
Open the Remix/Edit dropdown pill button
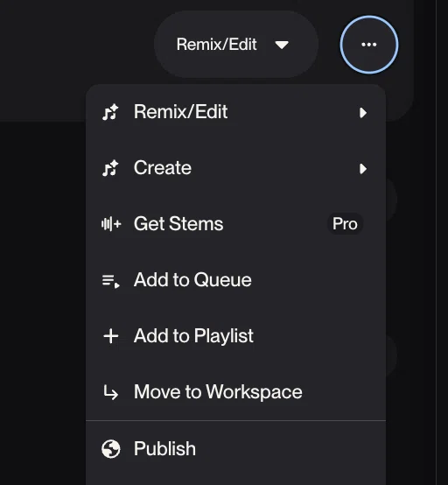236,45
